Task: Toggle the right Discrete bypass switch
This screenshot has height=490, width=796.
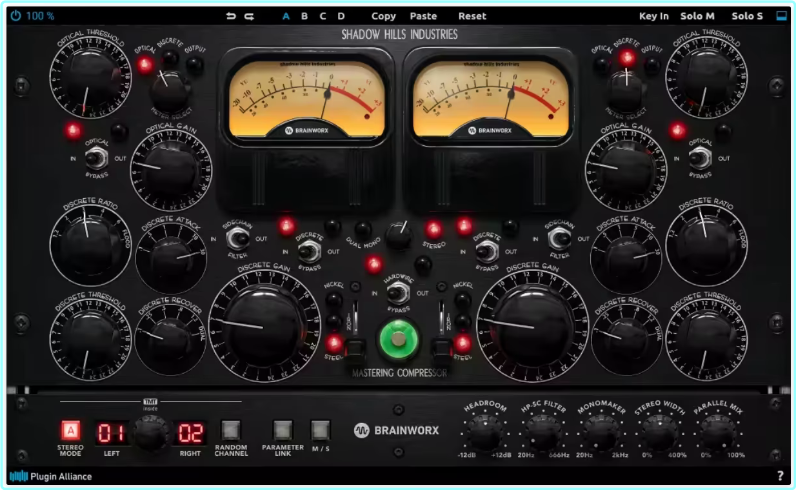Action: [487, 251]
